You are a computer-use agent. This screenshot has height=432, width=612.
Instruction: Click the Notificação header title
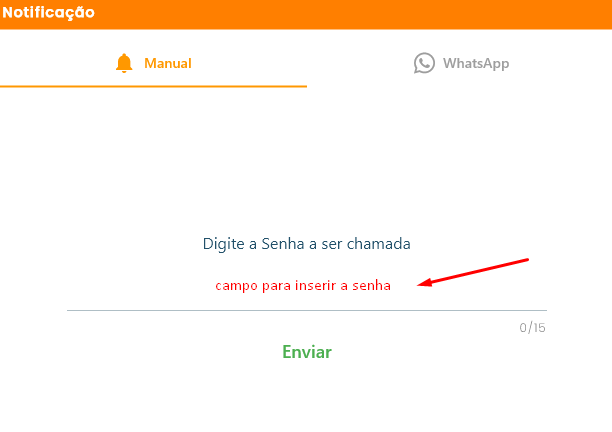tap(48, 12)
